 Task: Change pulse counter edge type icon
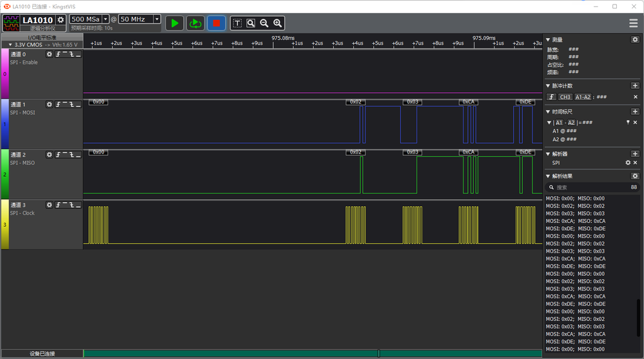tap(552, 97)
